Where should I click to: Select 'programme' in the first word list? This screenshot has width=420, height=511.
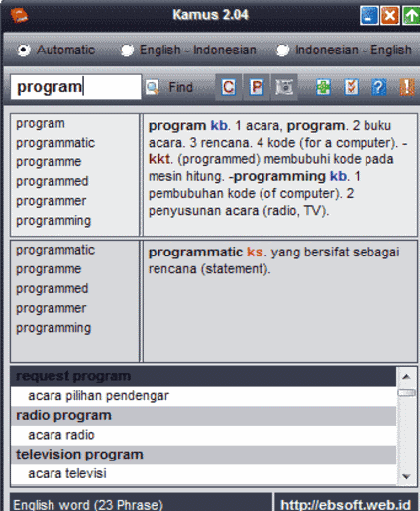[49, 162]
